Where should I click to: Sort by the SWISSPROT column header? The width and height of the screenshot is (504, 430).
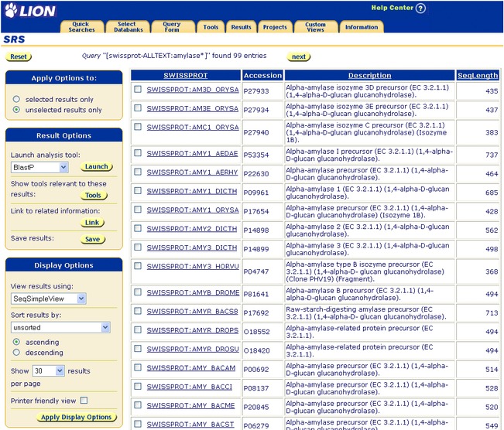point(186,76)
